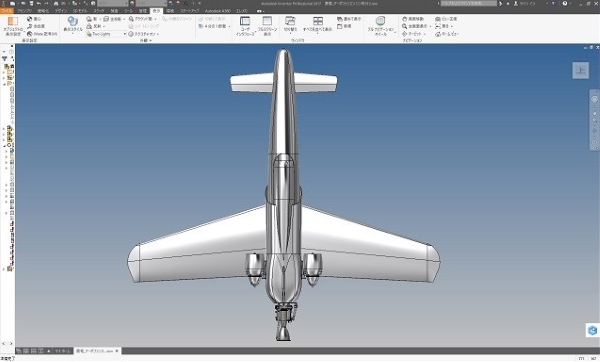Open the User Interface dropdown
600x362 pixels.
pyautogui.click(x=245, y=26)
